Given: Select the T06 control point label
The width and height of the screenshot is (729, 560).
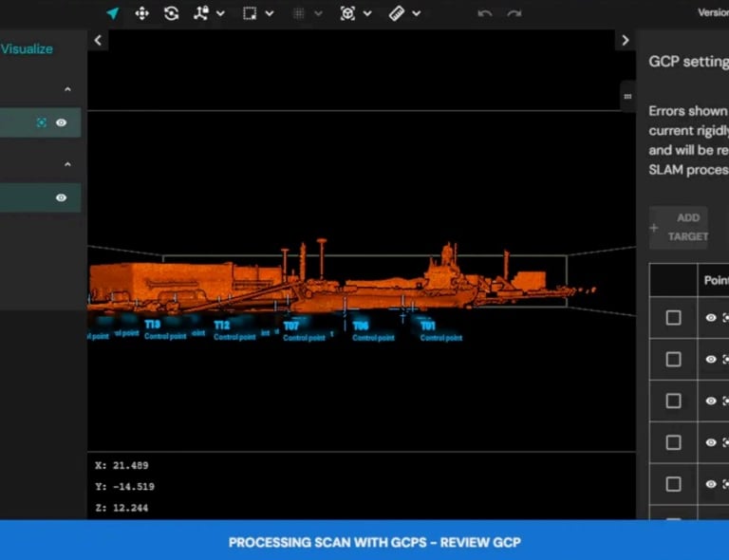Looking at the screenshot, I should point(373,331).
